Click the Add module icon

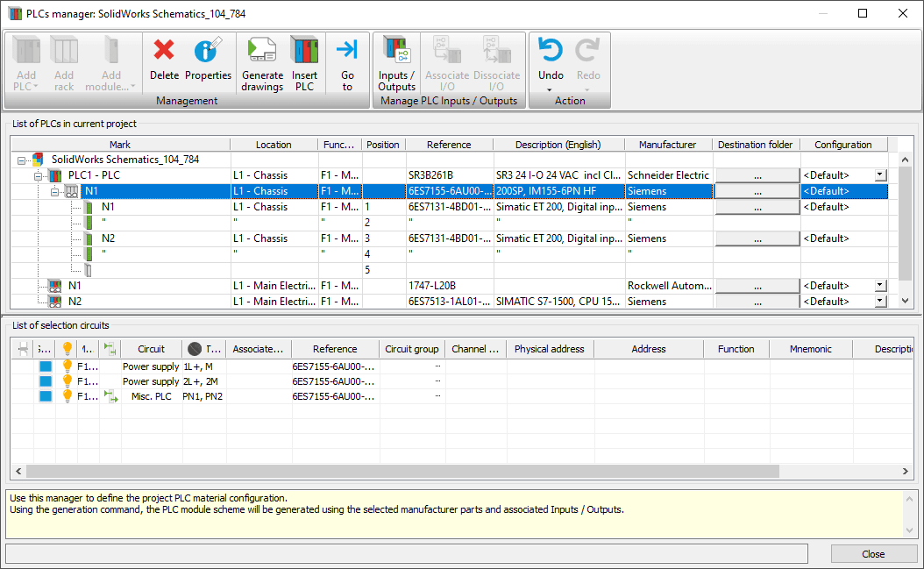pyautogui.click(x=110, y=50)
